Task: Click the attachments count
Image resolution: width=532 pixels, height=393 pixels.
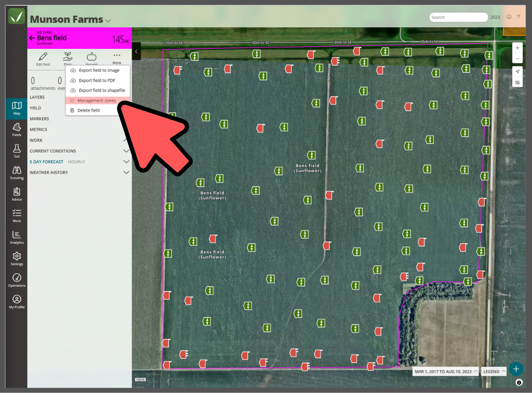Action: click(x=43, y=84)
